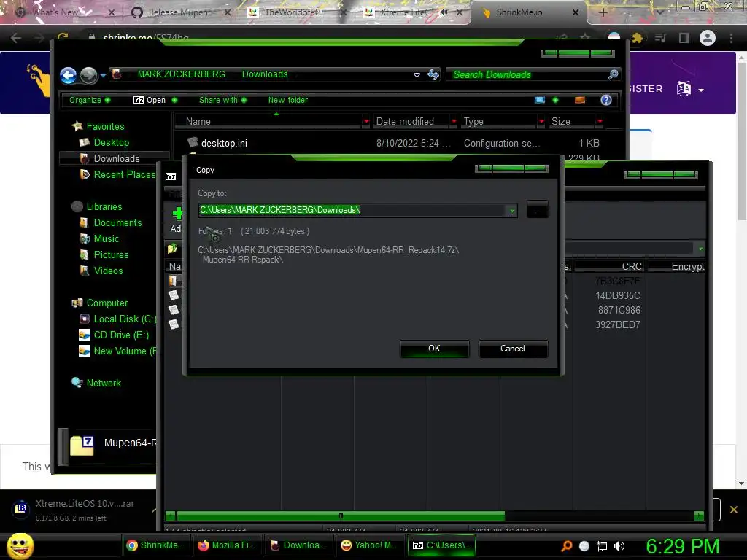This screenshot has width=747, height=560.
Task: Open Videos library
Action: (x=108, y=271)
